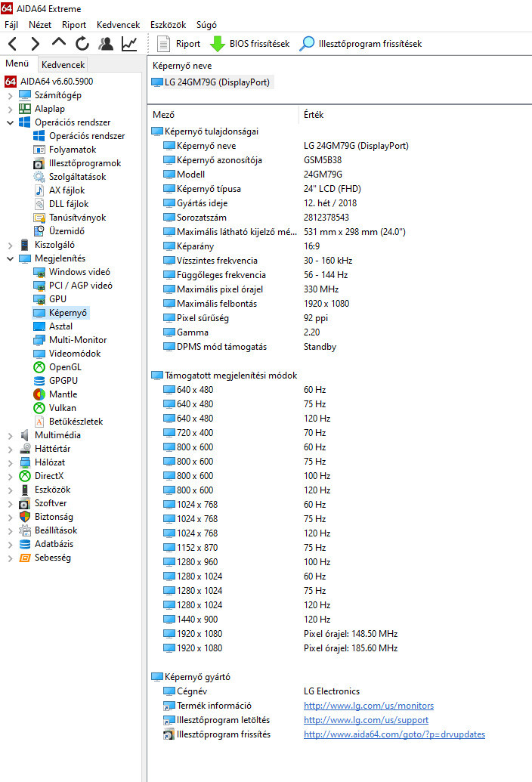Image resolution: width=532 pixels, height=782 pixels.
Task: Open the aida64.com drvupdates link
Action: 394,734
